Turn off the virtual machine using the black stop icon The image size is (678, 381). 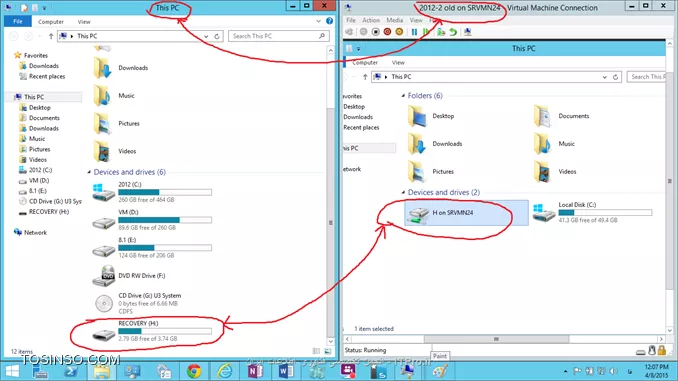click(x=375, y=32)
